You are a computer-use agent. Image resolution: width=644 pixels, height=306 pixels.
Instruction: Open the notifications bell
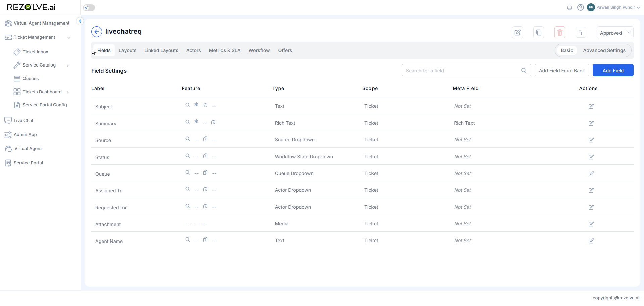569,7
